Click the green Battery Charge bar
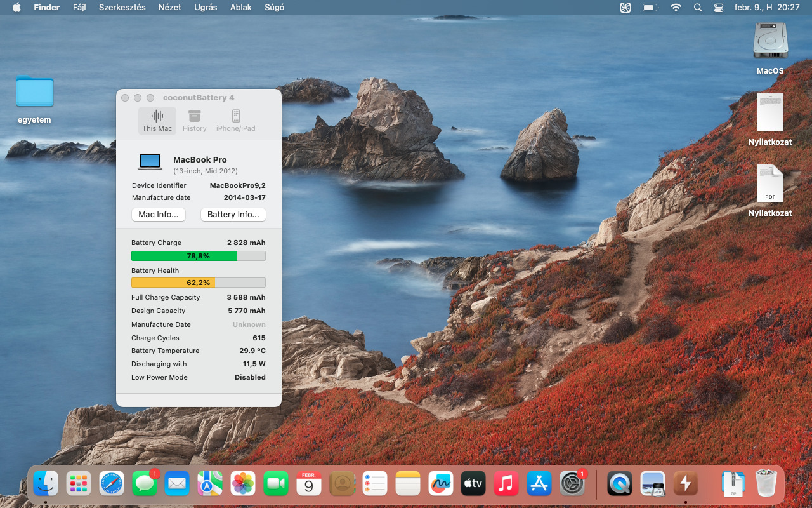This screenshot has width=812, height=508. [199, 256]
